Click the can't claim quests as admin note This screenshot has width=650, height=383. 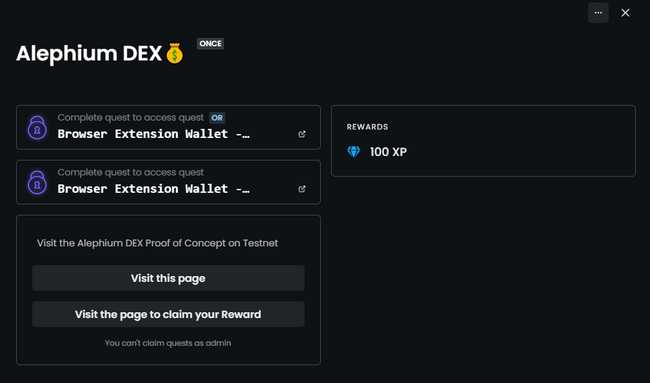pyautogui.click(x=168, y=343)
